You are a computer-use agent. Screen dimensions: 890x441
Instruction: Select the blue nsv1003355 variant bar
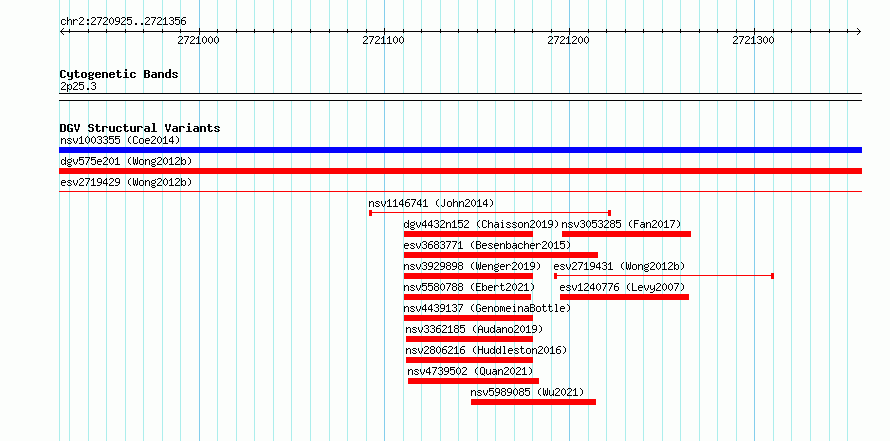coord(460,150)
